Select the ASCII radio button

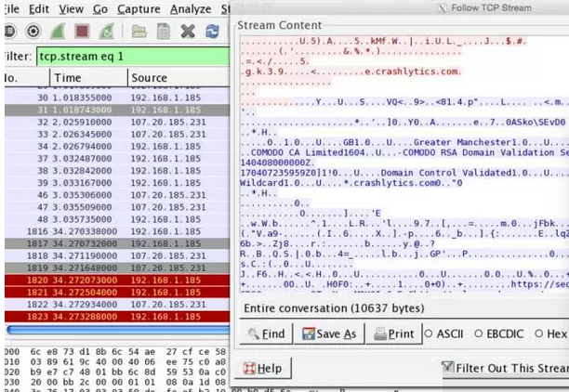point(444,333)
